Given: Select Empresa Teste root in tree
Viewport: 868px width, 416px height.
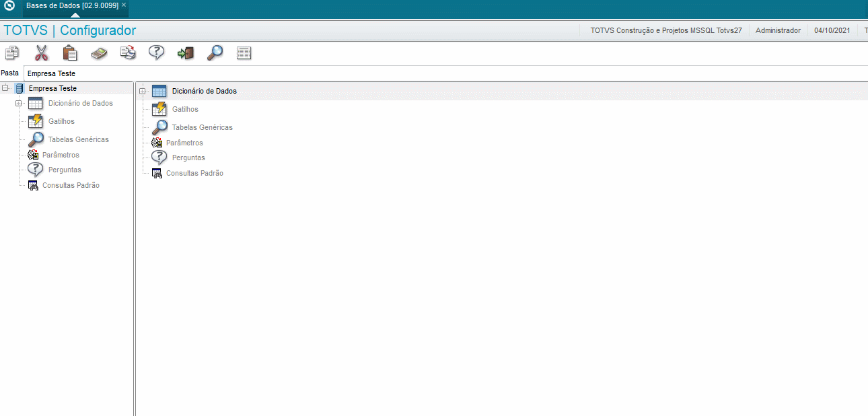Looking at the screenshot, I should (x=52, y=88).
